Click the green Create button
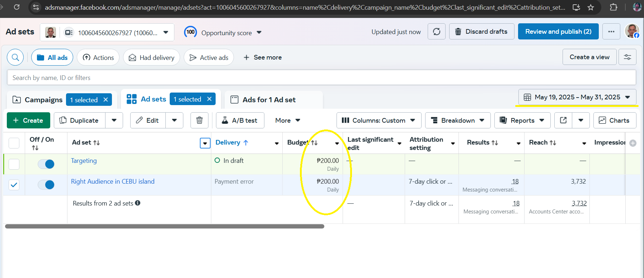 [x=28, y=121]
